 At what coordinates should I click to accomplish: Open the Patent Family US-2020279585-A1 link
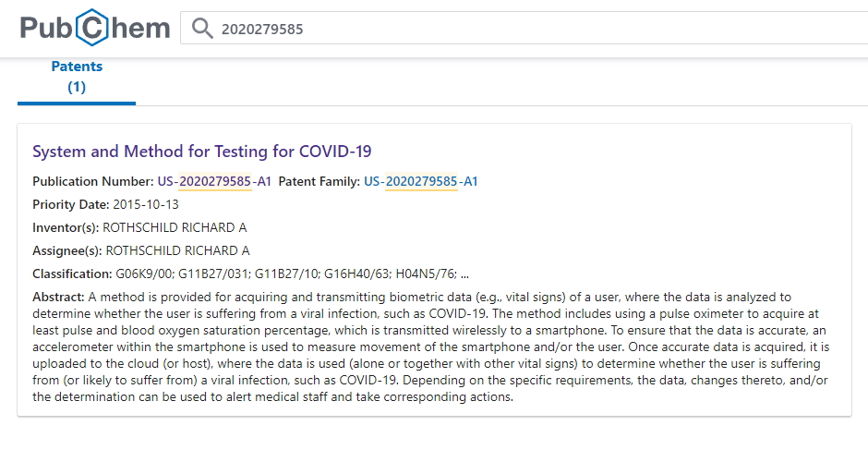point(421,181)
